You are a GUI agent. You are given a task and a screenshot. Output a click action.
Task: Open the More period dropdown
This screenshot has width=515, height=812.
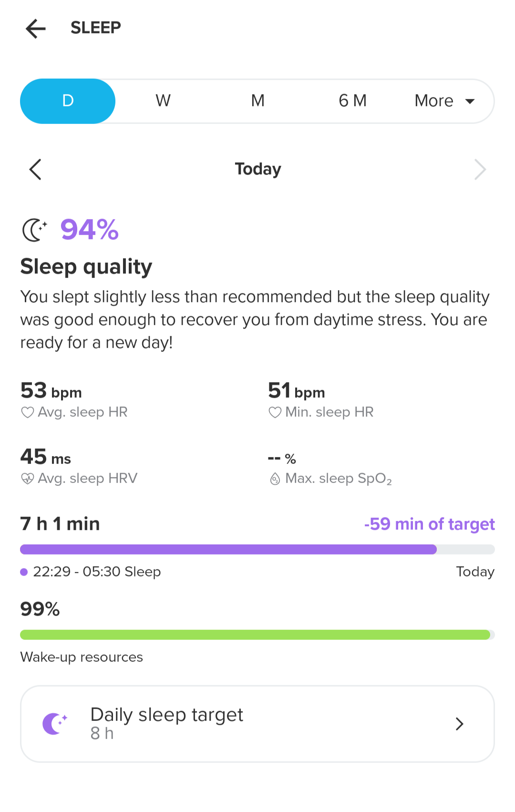pos(444,101)
